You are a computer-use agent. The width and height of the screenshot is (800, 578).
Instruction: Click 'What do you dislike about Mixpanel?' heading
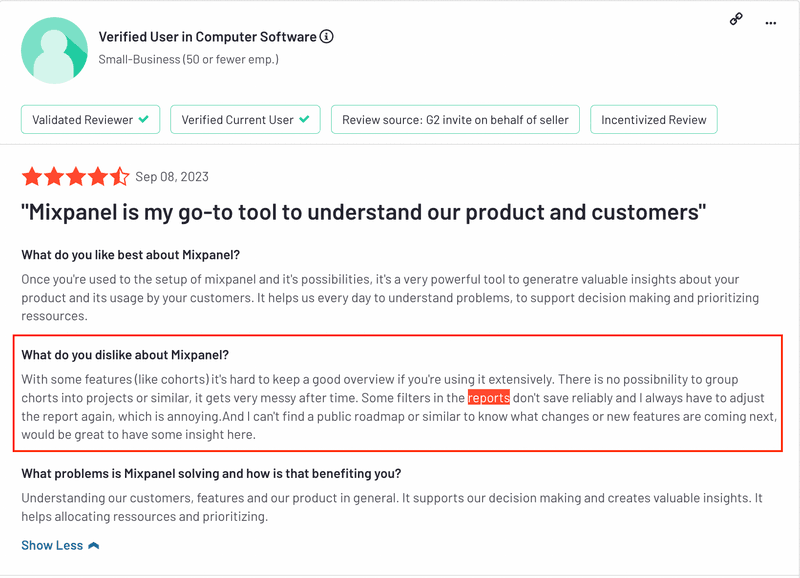click(125, 355)
